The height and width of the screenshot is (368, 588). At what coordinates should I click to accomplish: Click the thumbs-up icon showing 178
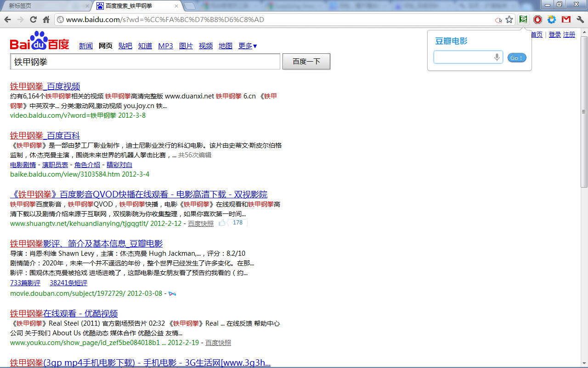point(222,223)
